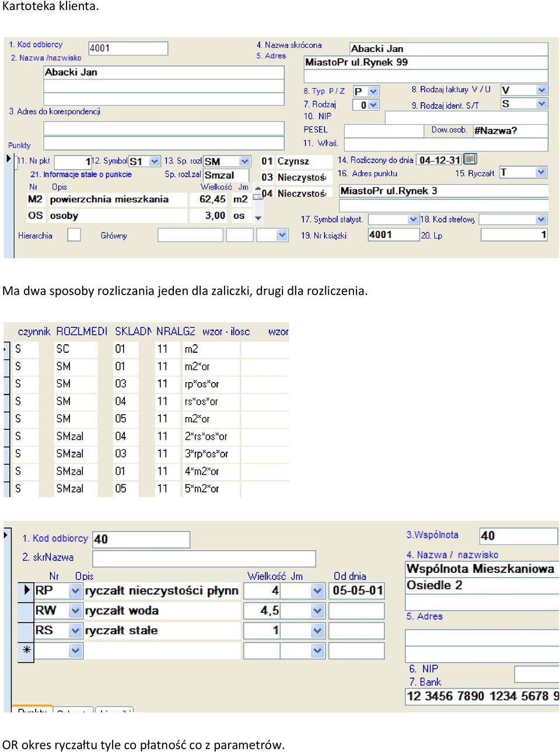Screen dimensions: 560x752
Task: Click the Nazwa/nazwisko field with Abacki Jan
Action: tap(164, 72)
